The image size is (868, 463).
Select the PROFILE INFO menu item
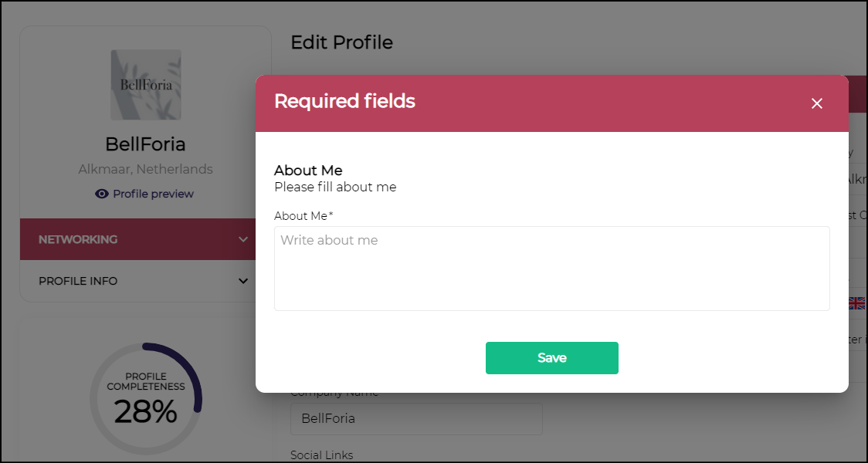pyautogui.click(x=78, y=281)
